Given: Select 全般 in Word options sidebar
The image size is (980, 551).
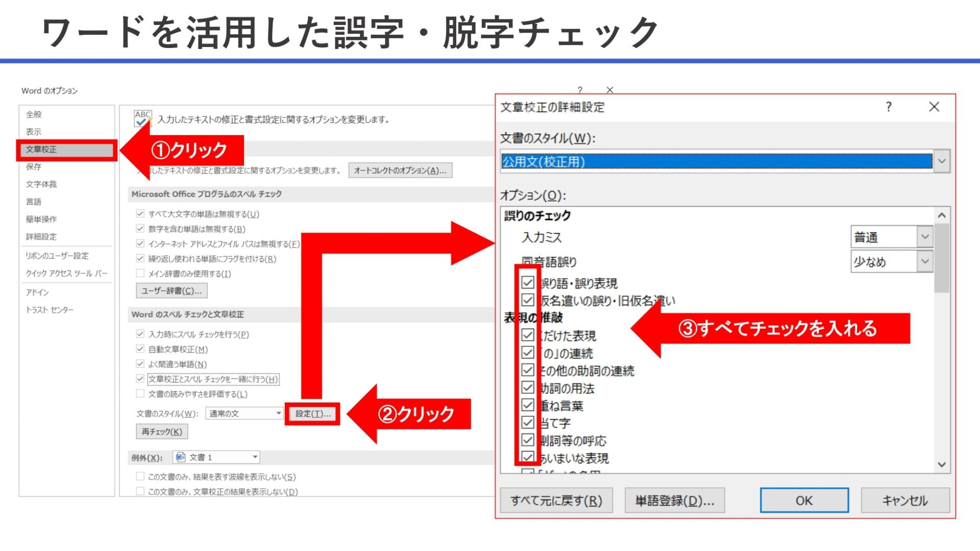Looking at the screenshot, I should coord(34,114).
